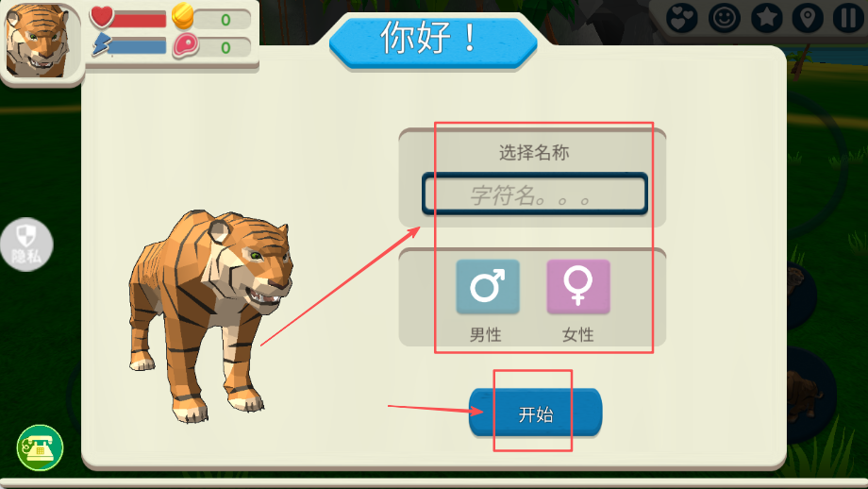Click the blue lightning energy icon
The height and width of the screenshot is (489, 868).
point(101,45)
